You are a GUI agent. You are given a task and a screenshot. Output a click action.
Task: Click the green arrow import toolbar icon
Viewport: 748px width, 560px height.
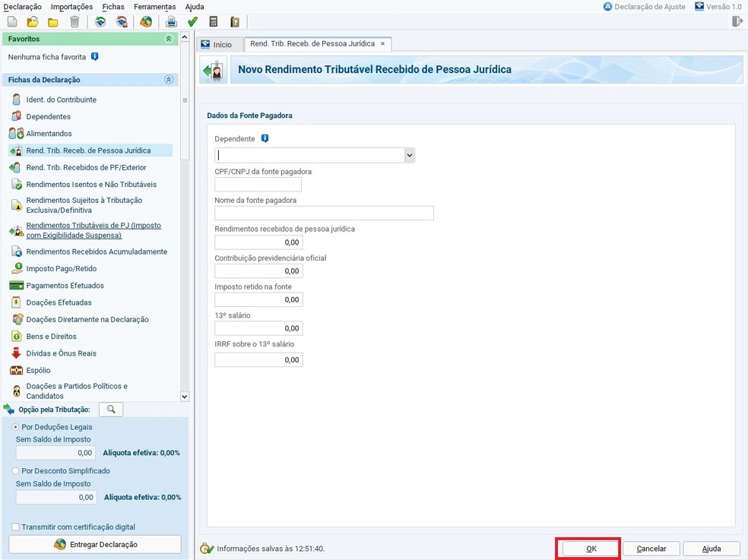[x=100, y=22]
